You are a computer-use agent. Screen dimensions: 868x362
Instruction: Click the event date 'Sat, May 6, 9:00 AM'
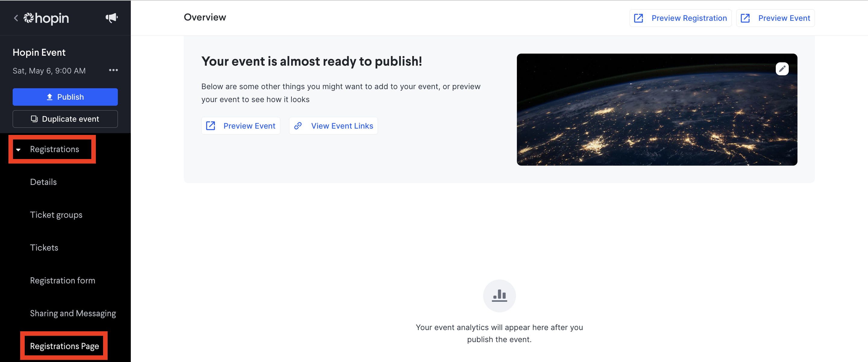click(x=49, y=71)
